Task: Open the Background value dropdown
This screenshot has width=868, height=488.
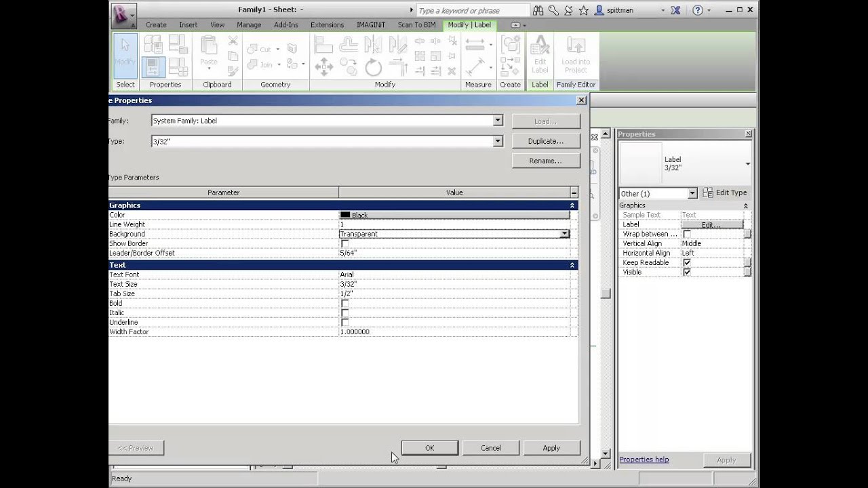Action: point(565,234)
